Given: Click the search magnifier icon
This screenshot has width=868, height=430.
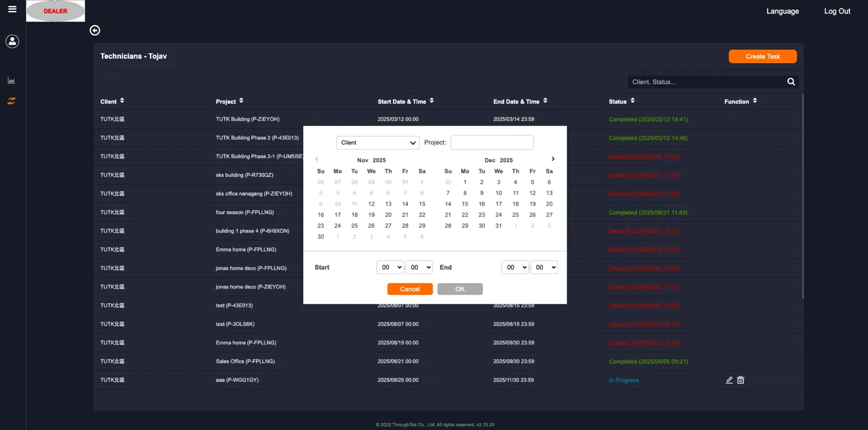Looking at the screenshot, I should tap(791, 81).
